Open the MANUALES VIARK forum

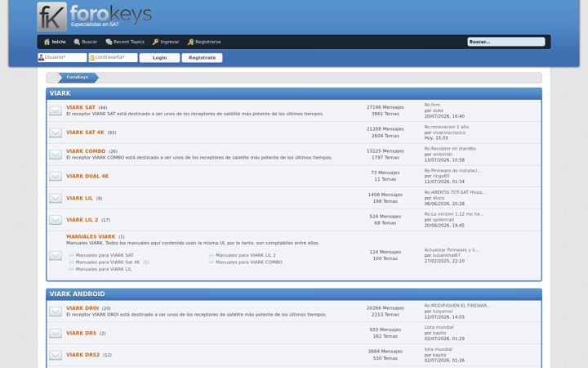tap(91, 236)
